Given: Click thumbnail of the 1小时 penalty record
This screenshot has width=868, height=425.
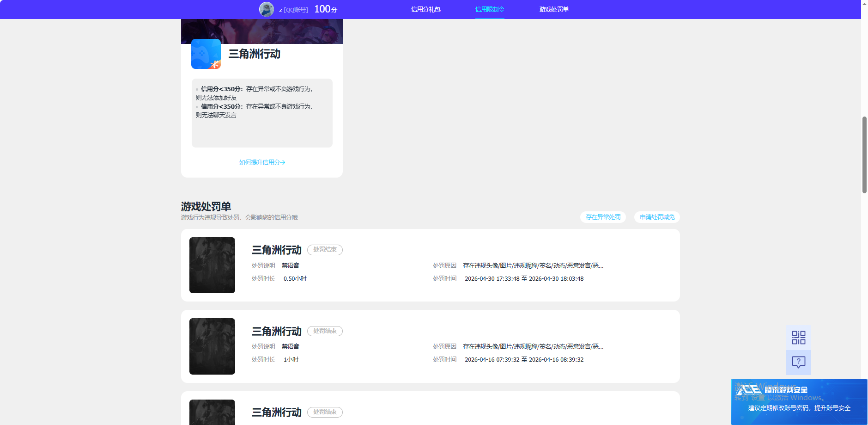Looking at the screenshot, I should click(212, 346).
